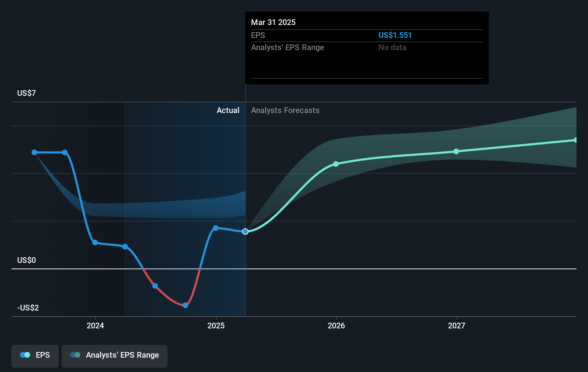This screenshot has width=588, height=372.
Task: Click the first EPS data point on the line
Action: click(x=34, y=152)
